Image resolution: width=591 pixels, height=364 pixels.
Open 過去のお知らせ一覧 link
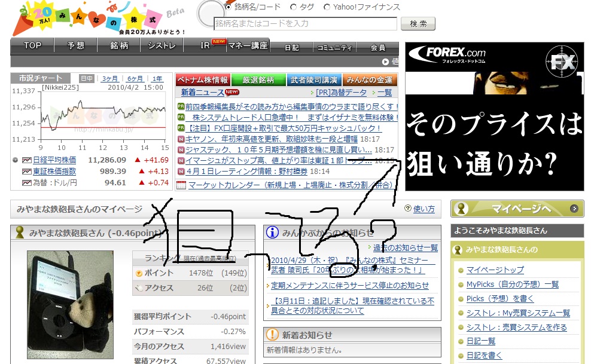click(405, 247)
